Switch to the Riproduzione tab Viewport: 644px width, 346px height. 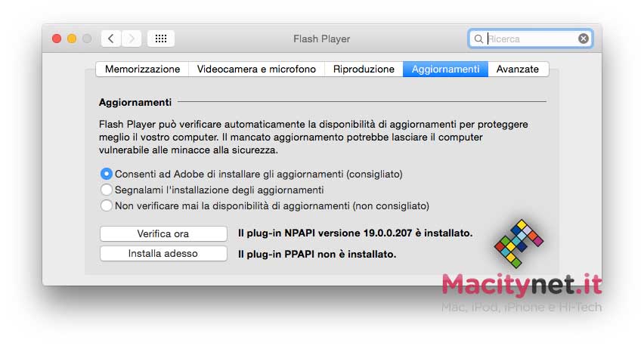click(x=364, y=69)
